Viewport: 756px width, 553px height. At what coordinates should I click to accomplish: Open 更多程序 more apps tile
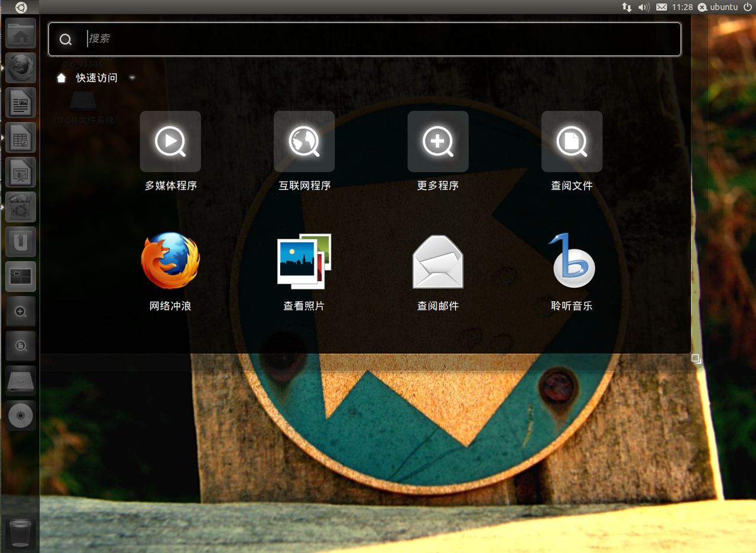click(x=438, y=142)
